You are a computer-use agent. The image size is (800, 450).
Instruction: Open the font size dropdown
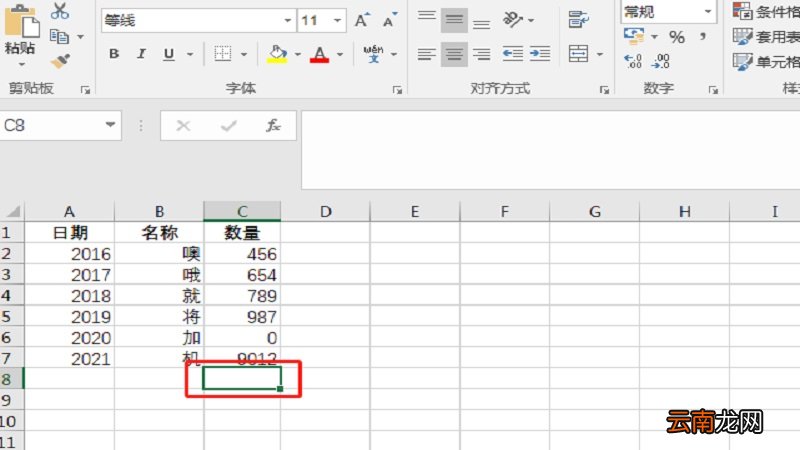(x=337, y=20)
